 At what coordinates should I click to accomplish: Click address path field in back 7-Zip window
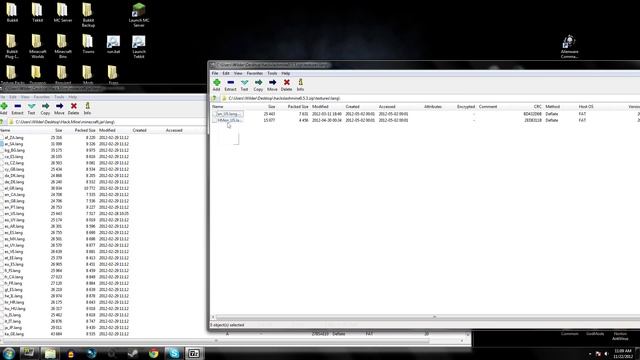108,122
